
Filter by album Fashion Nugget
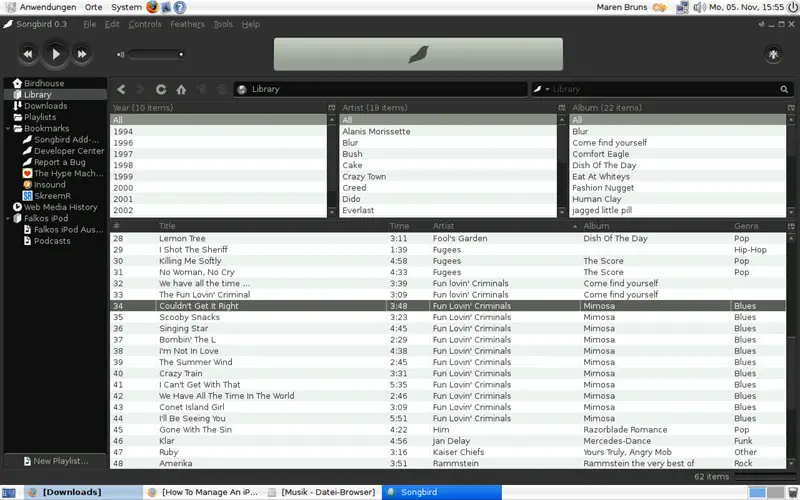677,187
